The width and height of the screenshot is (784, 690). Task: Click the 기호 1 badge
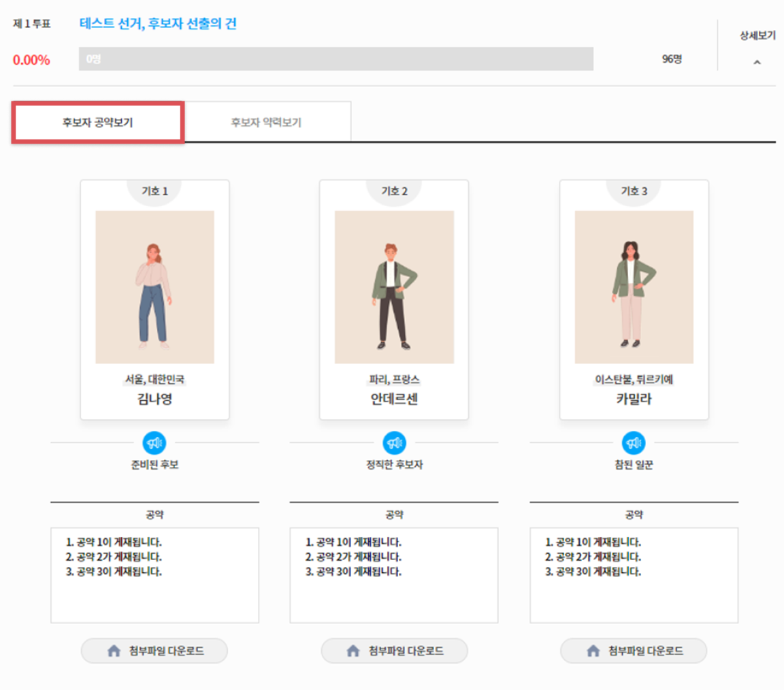click(154, 191)
